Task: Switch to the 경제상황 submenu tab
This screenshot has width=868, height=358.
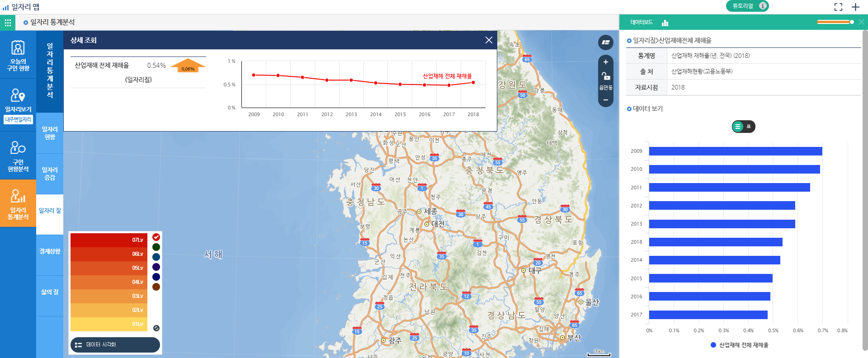Action: pos(50,251)
